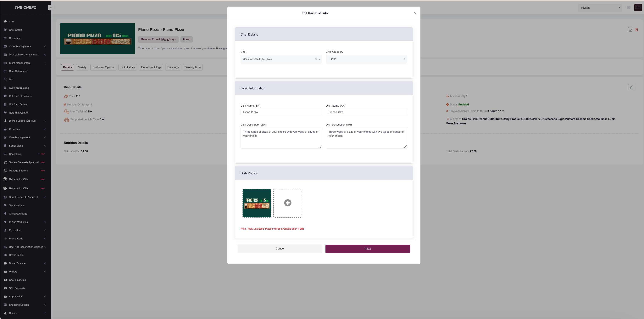
Task: Click the Piano category tag
Action: coord(186,40)
